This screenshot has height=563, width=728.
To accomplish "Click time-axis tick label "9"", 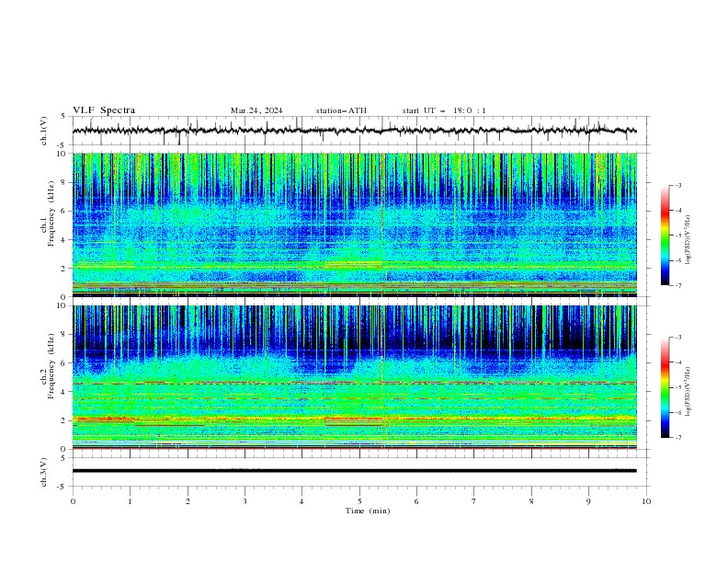I will 588,501.
